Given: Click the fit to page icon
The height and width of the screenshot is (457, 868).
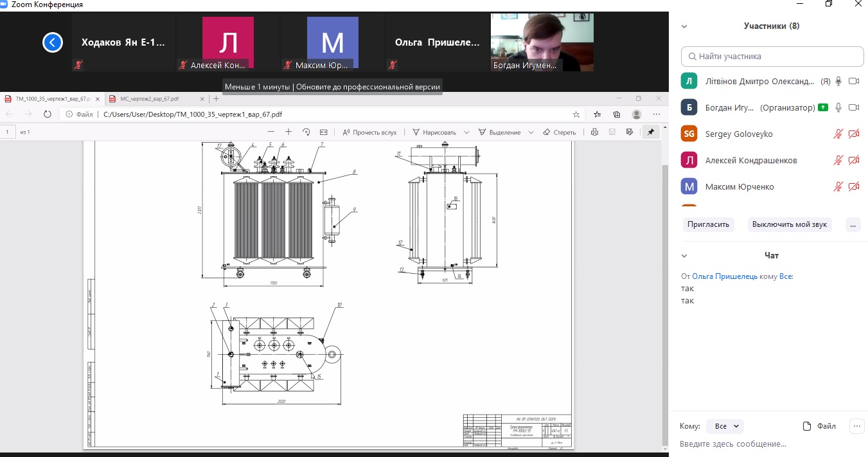Looking at the screenshot, I should (324, 132).
